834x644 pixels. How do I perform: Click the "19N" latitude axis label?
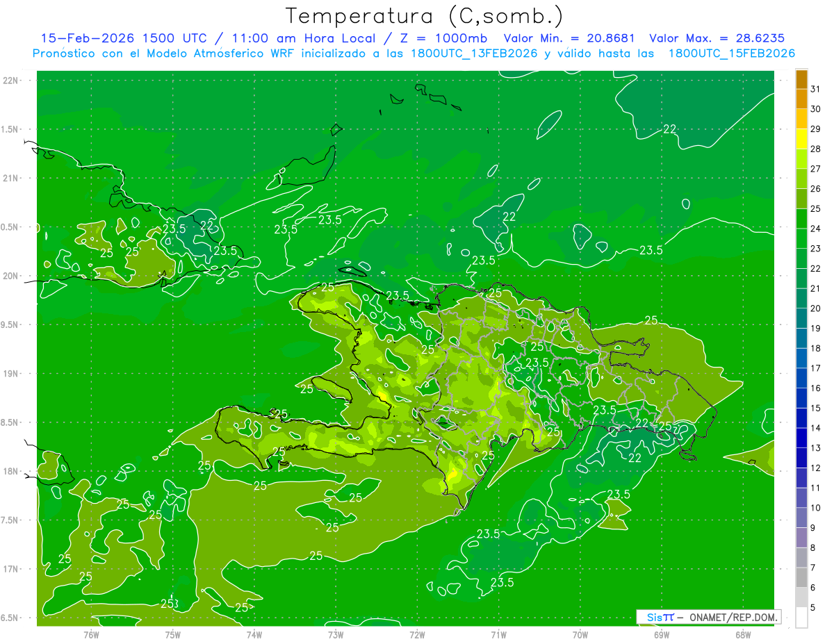pos(11,374)
